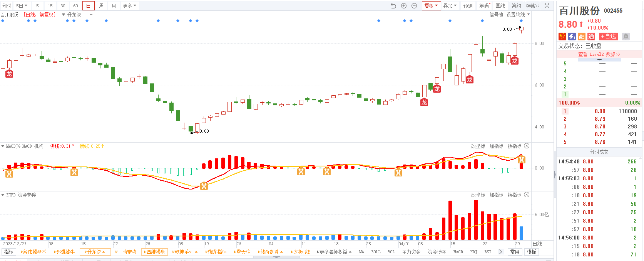Click the X signal marker at MACD trough

click(x=204, y=186)
